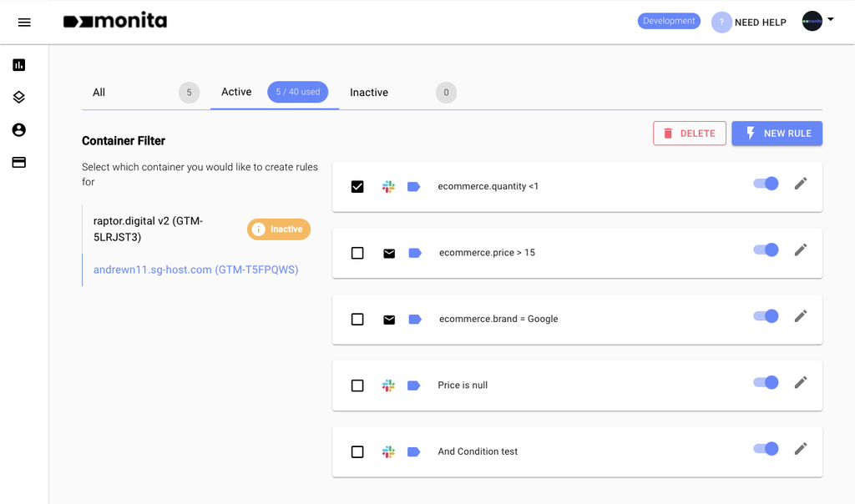
Task: Switch to the All tab
Action: pos(99,93)
